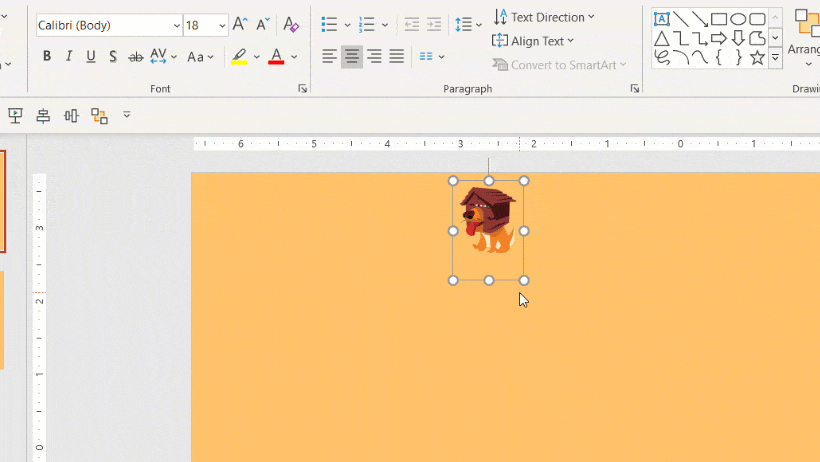Apply numbered list
Viewport: 820px width, 462px height.
[367, 24]
